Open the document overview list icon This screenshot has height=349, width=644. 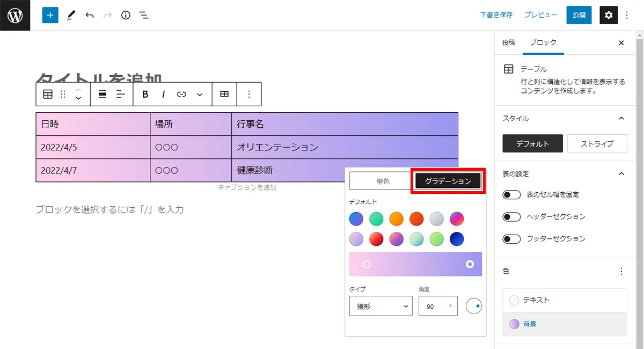(x=143, y=15)
